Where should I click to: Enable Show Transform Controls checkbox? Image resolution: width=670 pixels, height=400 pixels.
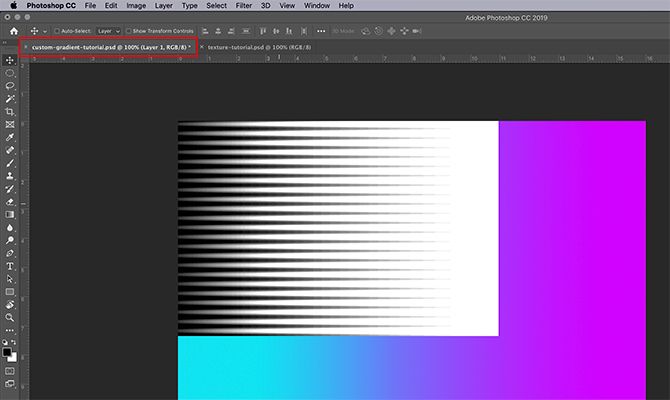[129, 31]
